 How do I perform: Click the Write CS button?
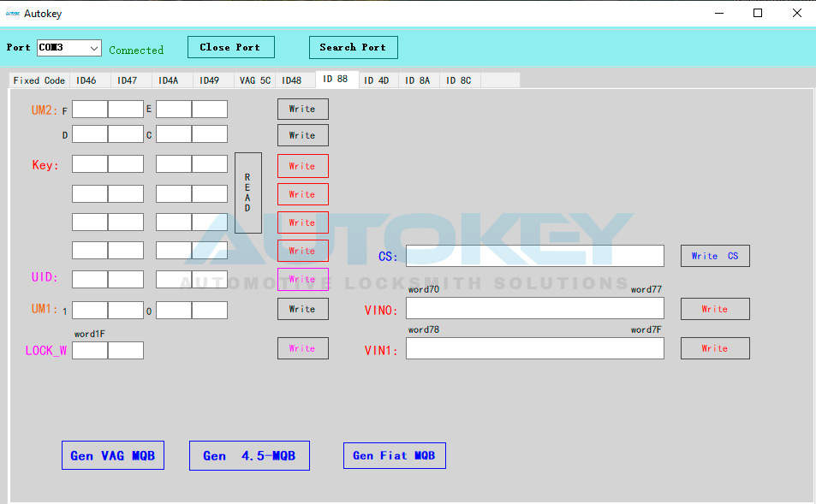pos(715,256)
